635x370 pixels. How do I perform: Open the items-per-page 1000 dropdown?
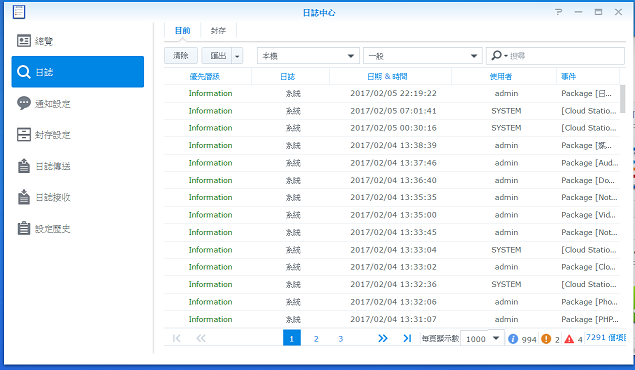(x=482, y=338)
